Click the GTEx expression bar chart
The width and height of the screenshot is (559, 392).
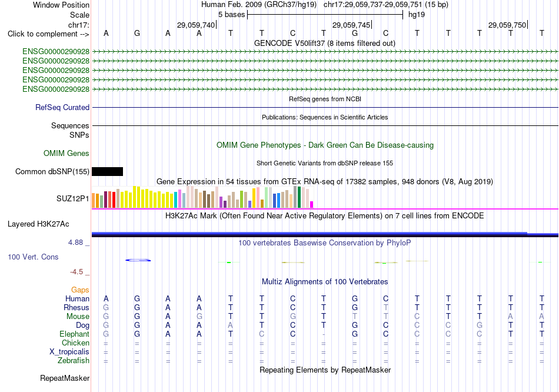pyautogui.click(x=202, y=197)
